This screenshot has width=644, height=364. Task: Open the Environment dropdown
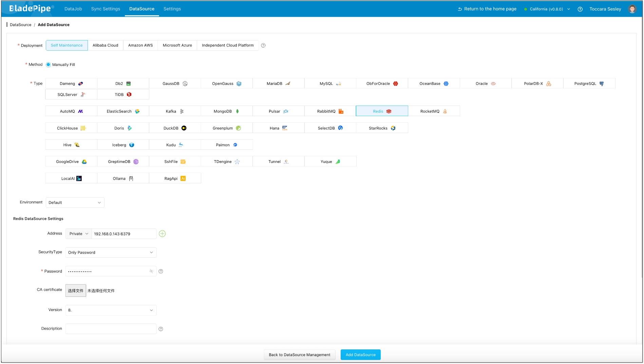75,203
